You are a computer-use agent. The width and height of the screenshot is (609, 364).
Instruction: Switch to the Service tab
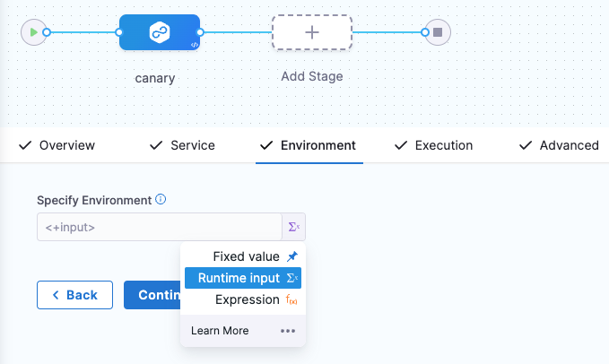(183, 145)
